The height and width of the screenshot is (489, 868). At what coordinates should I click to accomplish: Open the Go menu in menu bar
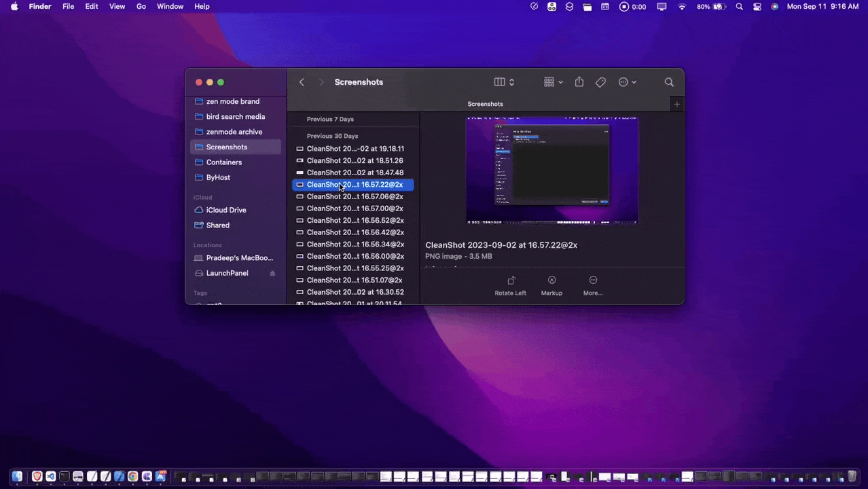coord(141,6)
